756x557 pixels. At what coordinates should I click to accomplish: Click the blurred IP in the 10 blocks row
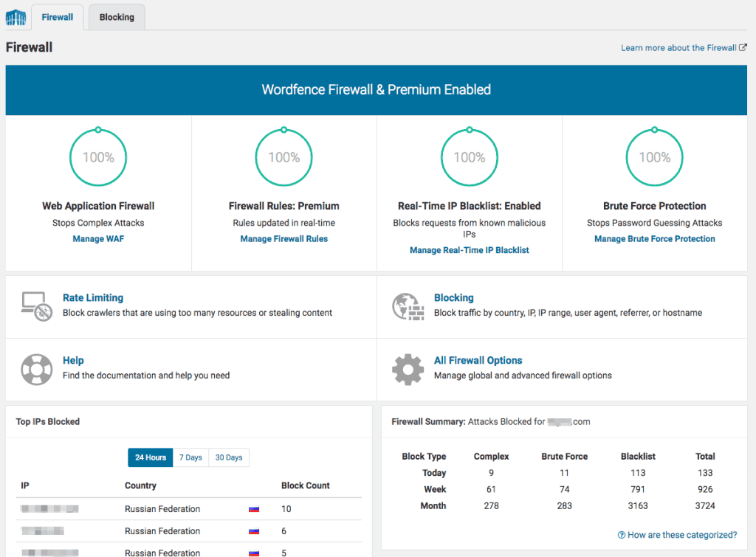49,509
